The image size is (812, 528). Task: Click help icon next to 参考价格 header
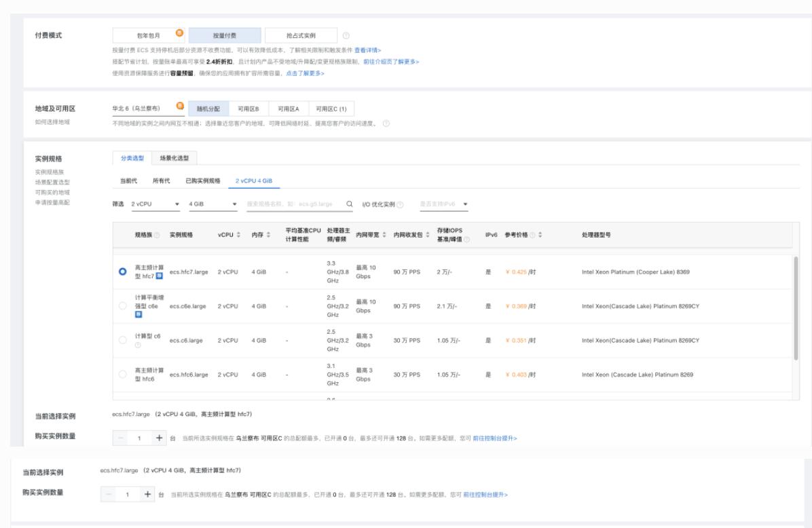532,235
